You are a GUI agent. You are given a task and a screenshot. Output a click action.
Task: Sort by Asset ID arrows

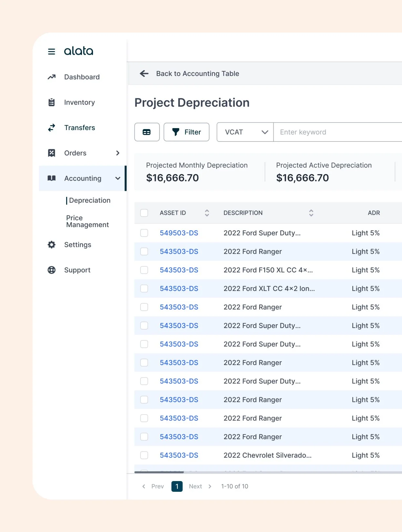coord(207,213)
